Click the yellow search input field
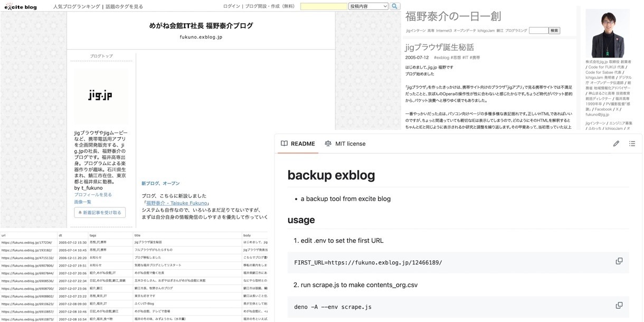The width and height of the screenshot is (644, 322). [324, 6]
